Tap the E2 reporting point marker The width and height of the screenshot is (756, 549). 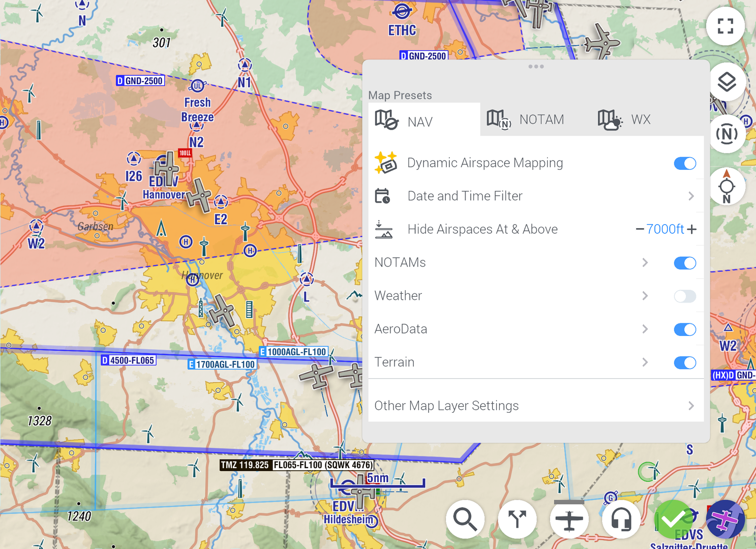(x=221, y=202)
